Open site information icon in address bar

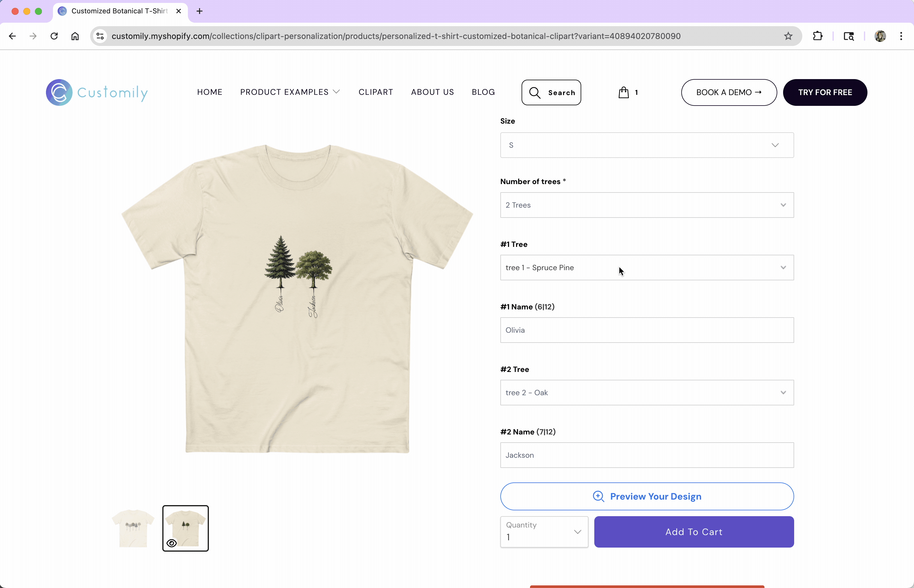[100, 36]
